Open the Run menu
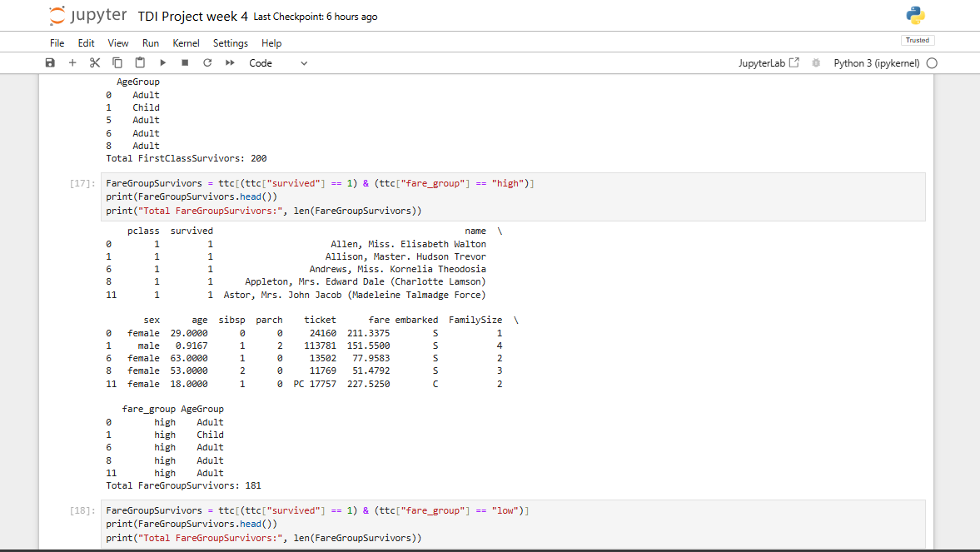 [151, 43]
